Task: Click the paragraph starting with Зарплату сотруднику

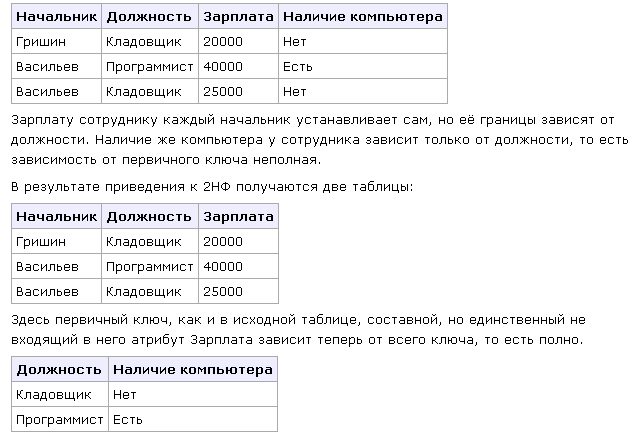Action: [320, 140]
